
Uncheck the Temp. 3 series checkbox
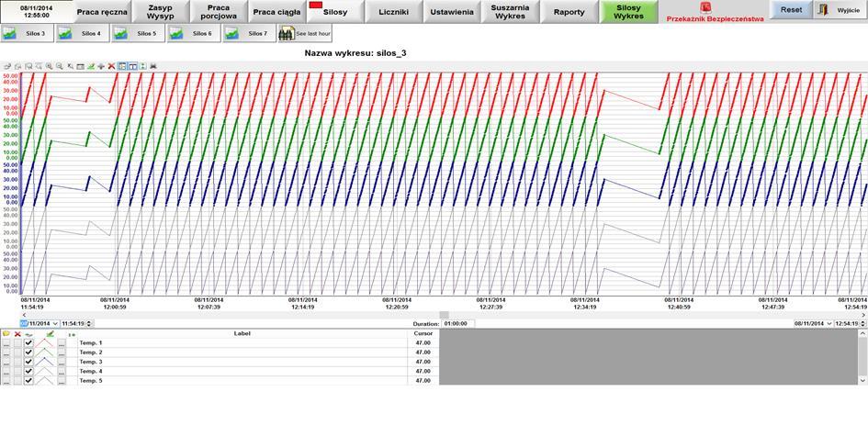point(28,362)
